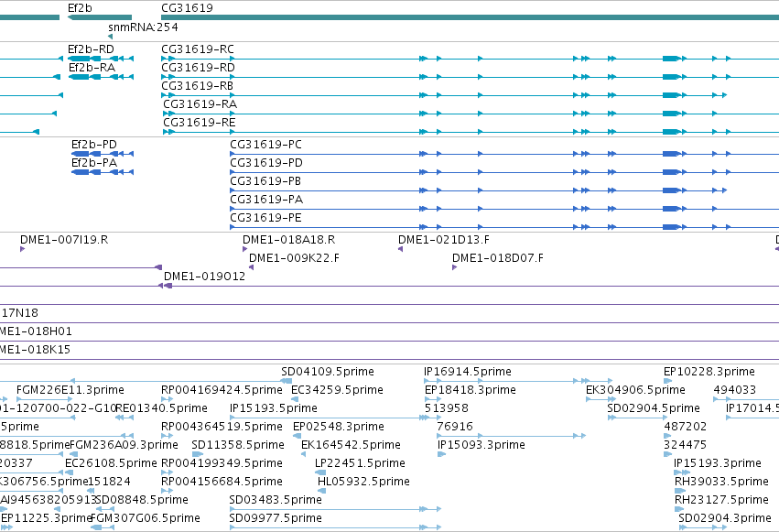Select protein CG31619-PC

tap(265, 145)
